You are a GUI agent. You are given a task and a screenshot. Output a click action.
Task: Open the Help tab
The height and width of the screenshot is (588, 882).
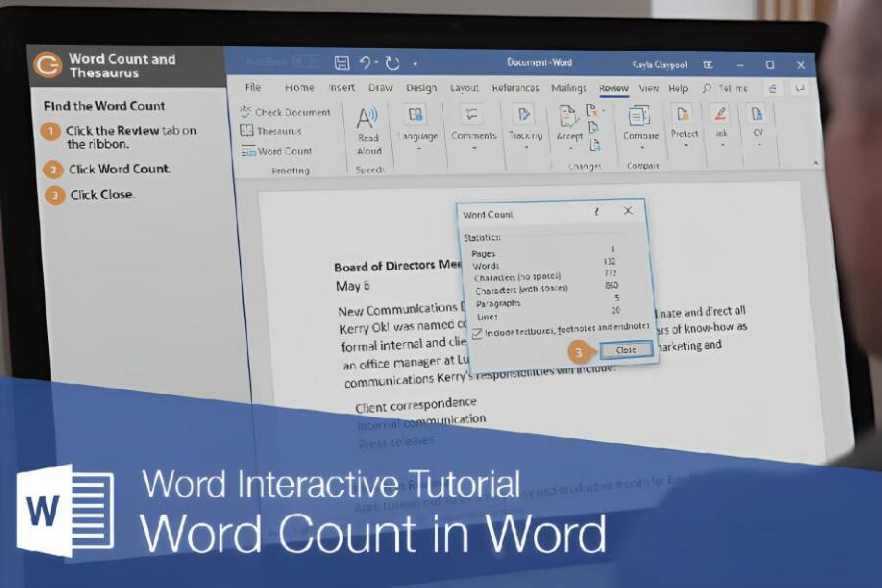click(x=678, y=88)
